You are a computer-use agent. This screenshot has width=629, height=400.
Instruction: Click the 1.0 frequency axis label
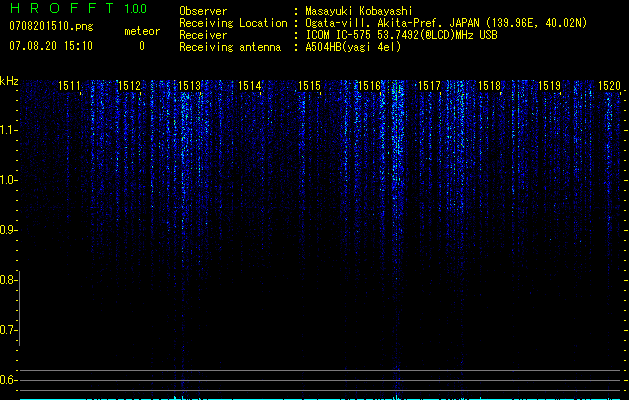(x=7, y=180)
